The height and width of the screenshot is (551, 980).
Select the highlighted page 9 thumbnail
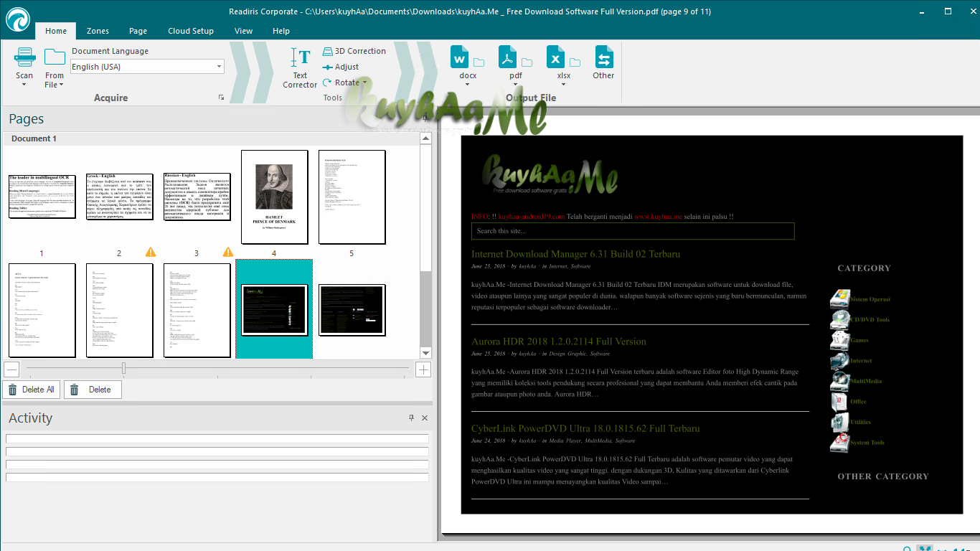point(274,309)
